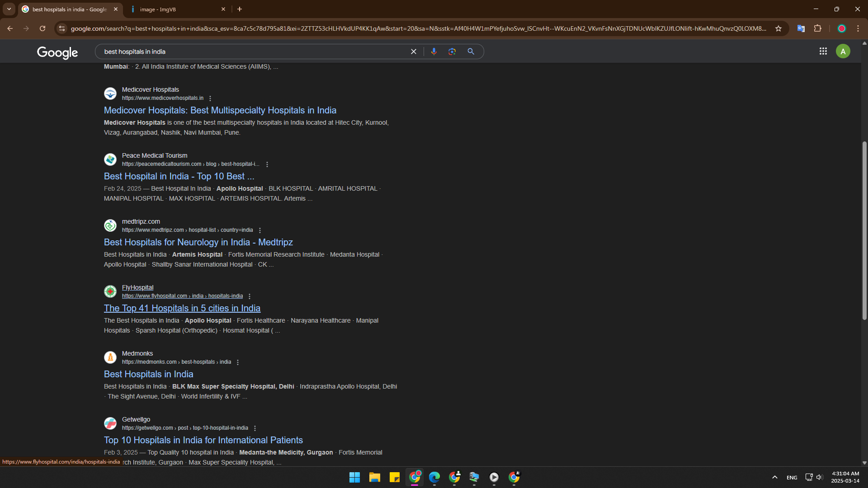Switch to image - ImgVB tab
The width and height of the screenshot is (868, 488).
coord(176,9)
